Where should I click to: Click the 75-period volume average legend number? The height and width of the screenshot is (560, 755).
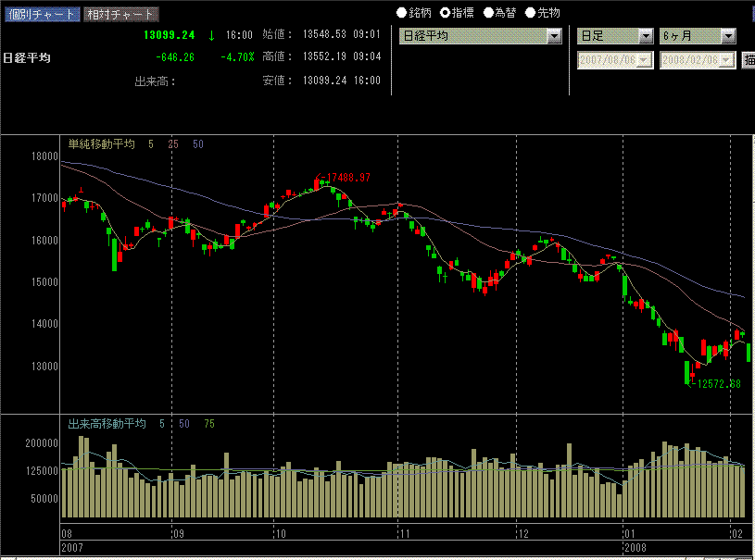coord(208,424)
